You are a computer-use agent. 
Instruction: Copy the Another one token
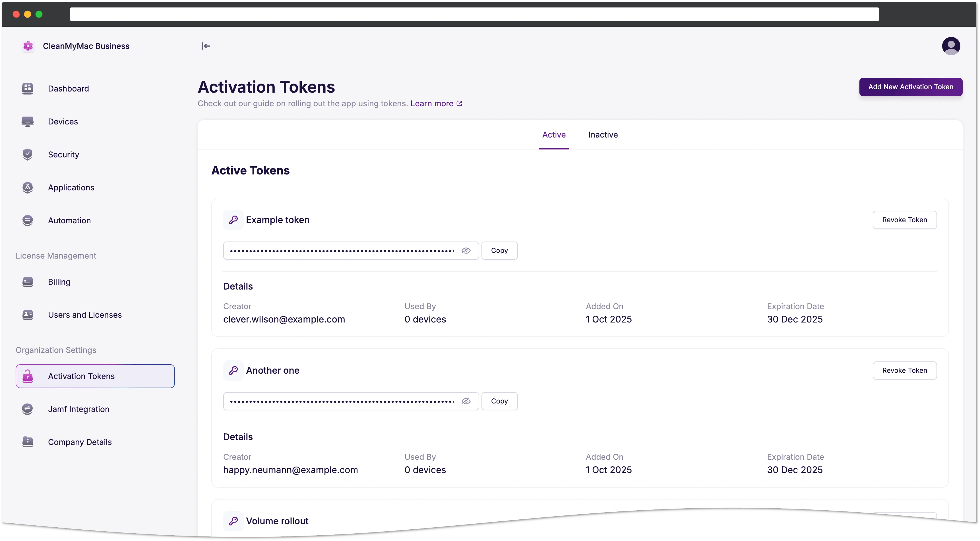[x=499, y=401]
